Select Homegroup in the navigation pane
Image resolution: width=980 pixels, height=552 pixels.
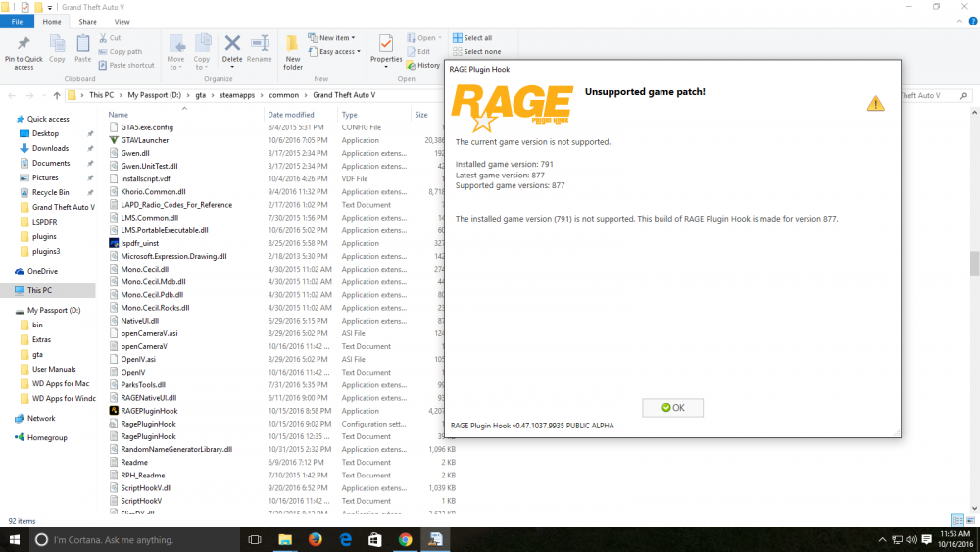[x=47, y=437]
